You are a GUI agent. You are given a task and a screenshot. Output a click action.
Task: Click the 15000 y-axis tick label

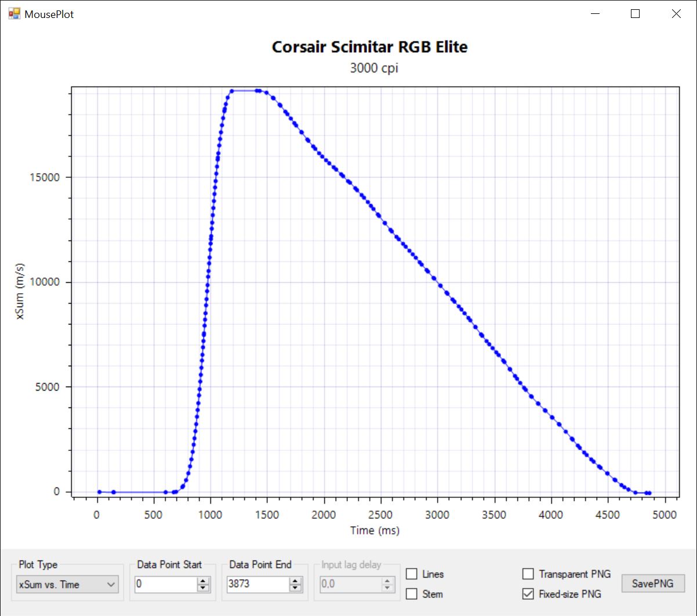click(x=45, y=177)
